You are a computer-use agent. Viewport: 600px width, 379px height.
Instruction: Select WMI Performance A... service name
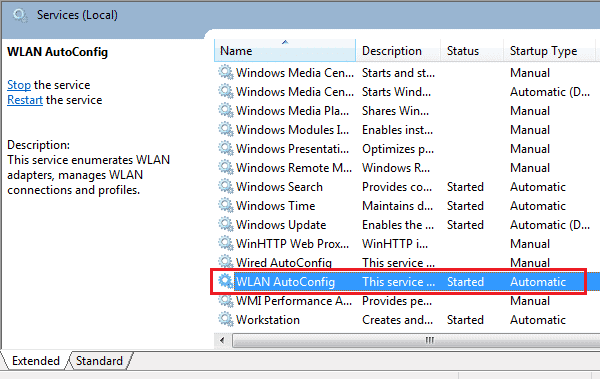tap(294, 301)
